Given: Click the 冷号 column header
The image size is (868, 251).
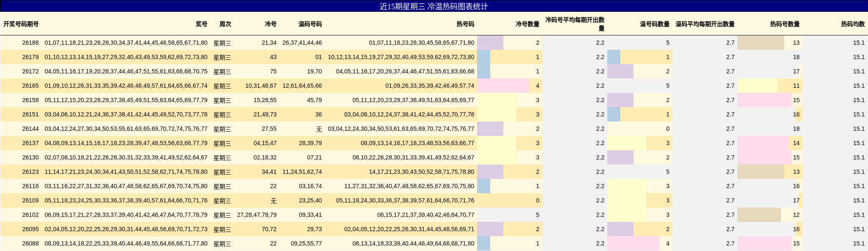Looking at the screenshot, I should pos(270,24).
